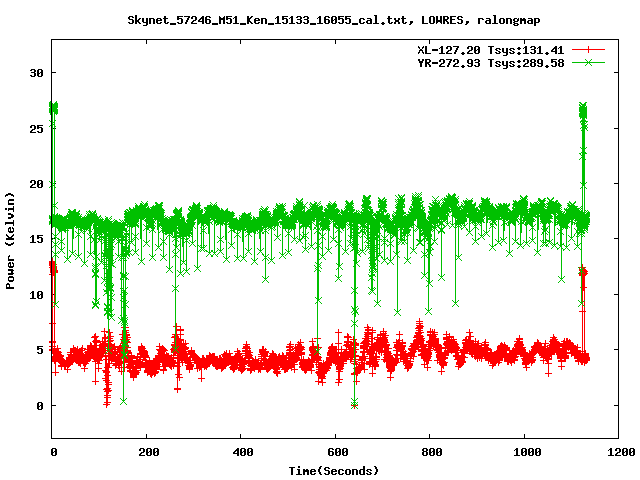Click the chart title starting with Skynet_57246_M51
Screen dimensions: 640x480
click(x=320, y=20)
